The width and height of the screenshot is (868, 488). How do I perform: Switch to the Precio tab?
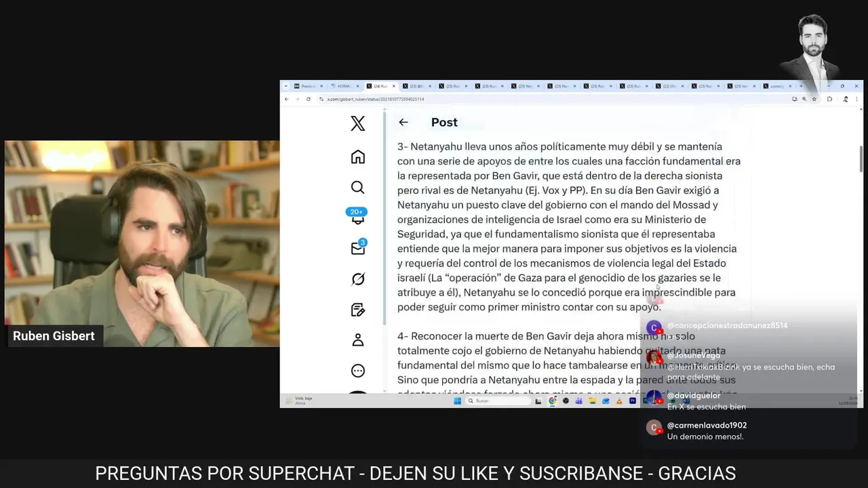tap(309, 86)
